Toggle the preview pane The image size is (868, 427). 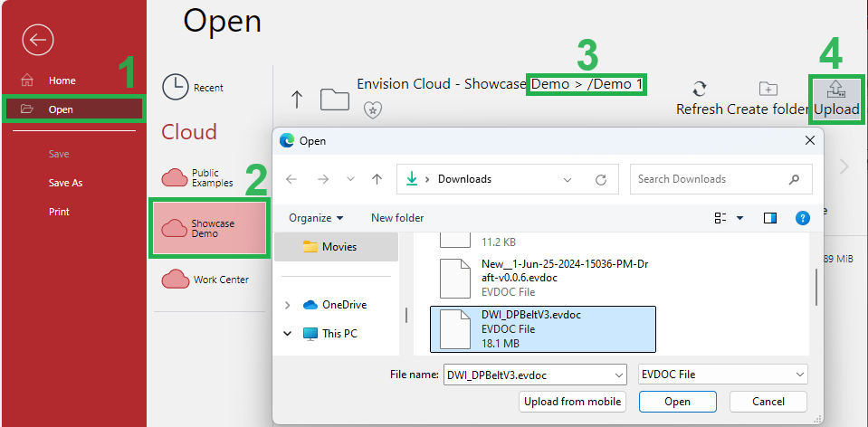click(770, 218)
